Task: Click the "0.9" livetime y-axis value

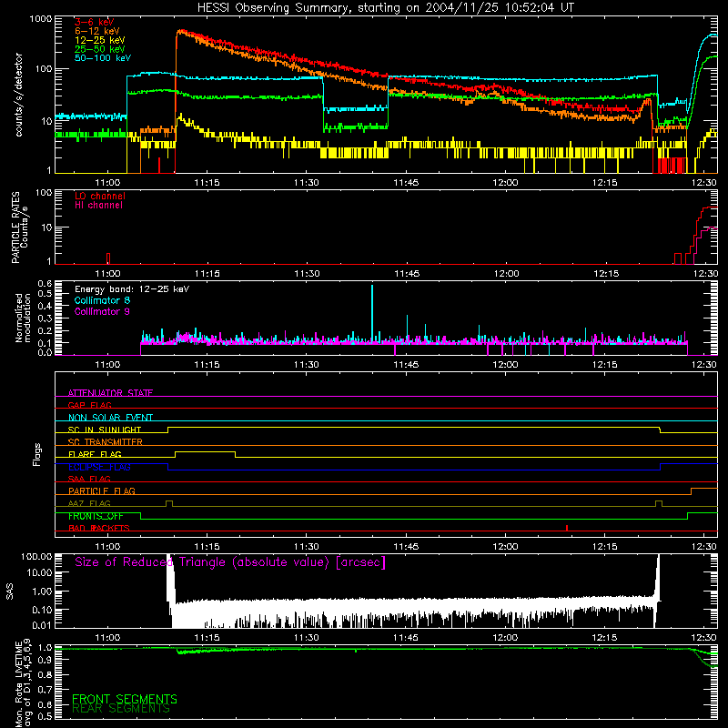Action: [x=45, y=659]
